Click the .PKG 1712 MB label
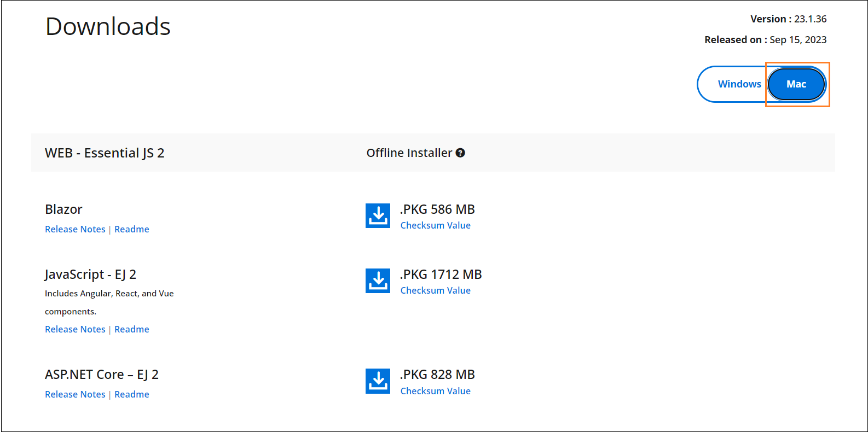This screenshot has height=432, width=868. pyautogui.click(x=441, y=275)
